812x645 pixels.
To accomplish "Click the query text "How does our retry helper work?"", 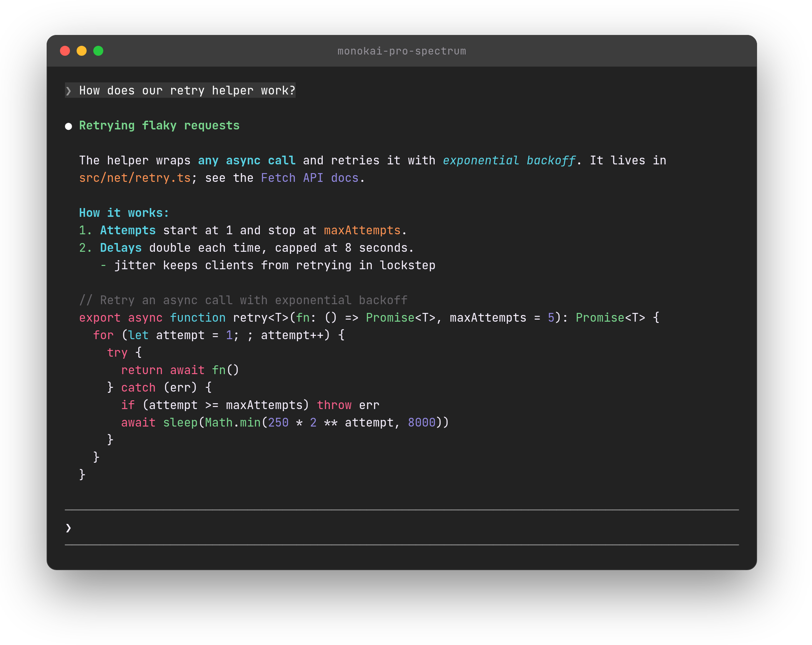I will pos(187,90).
